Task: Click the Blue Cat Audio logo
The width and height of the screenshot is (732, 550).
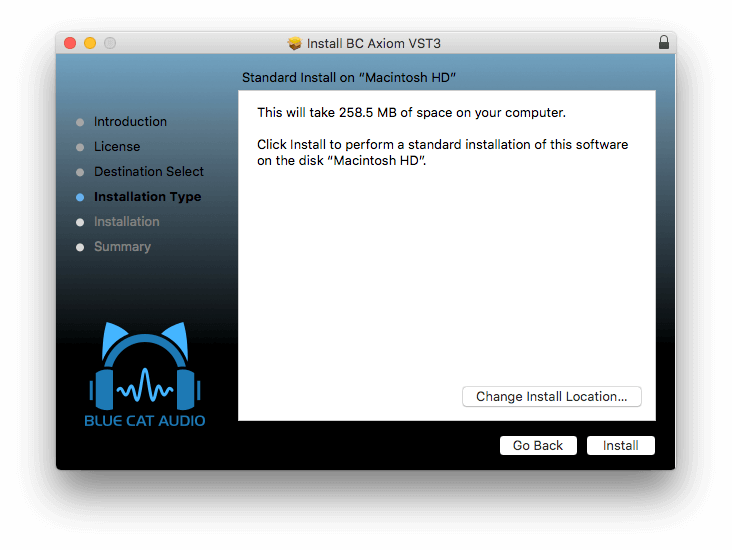Action: 145,374
